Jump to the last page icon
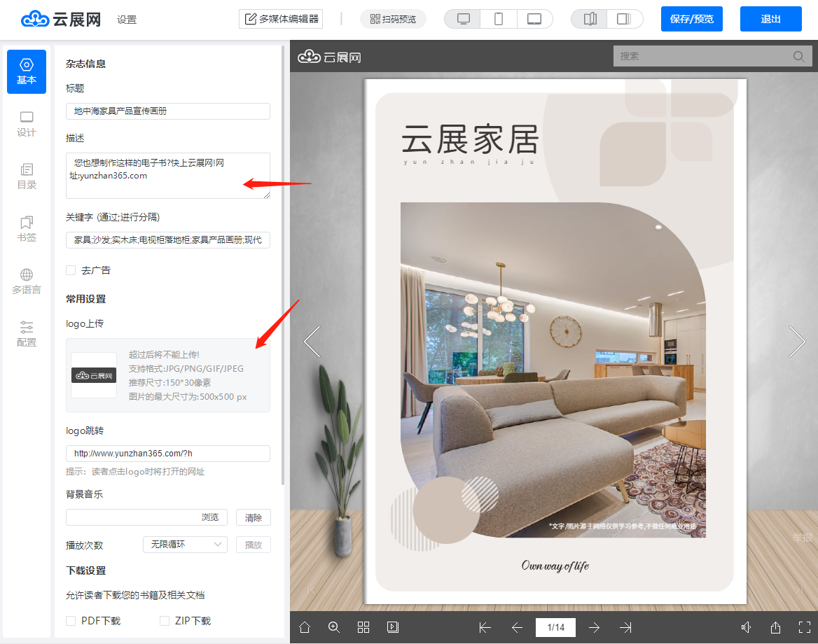 coord(625,627)
